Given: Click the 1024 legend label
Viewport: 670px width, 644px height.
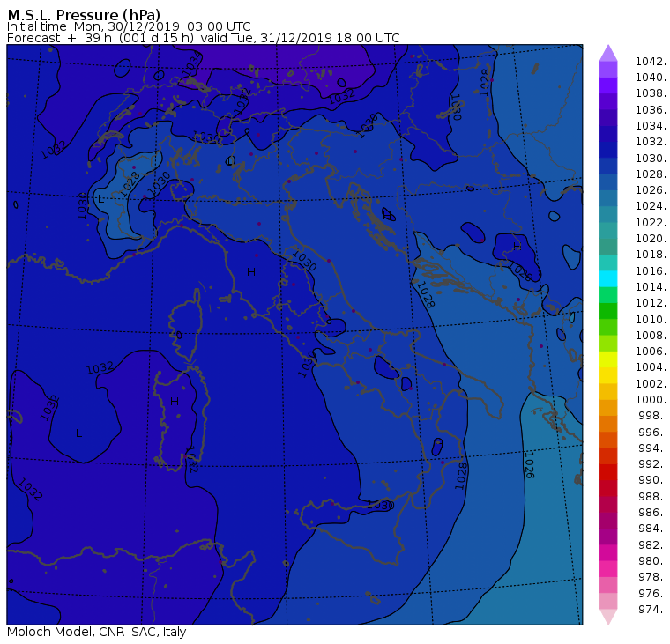Looking at the screenshot, I should click(x=651, y=206).
